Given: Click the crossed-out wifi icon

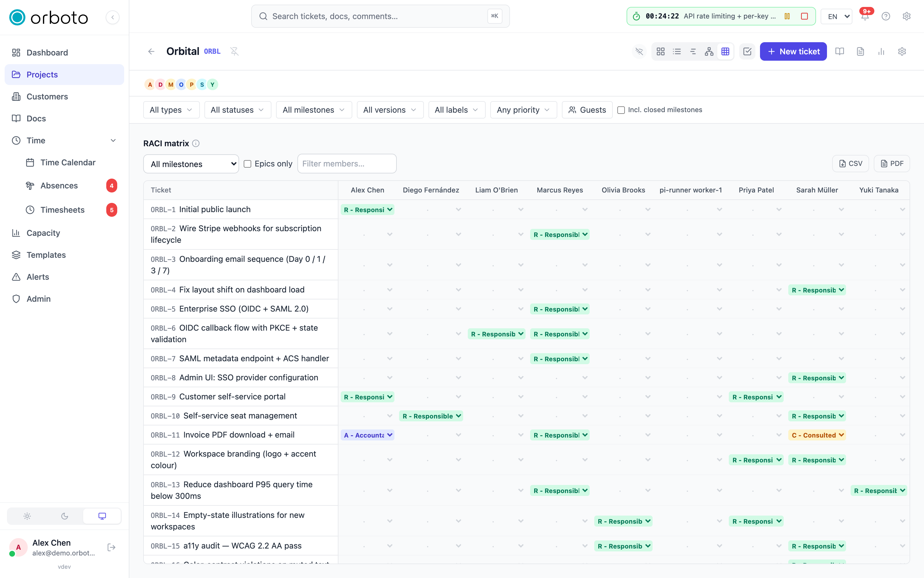Looking at the screenshot, I should click(x=639, y=51).
